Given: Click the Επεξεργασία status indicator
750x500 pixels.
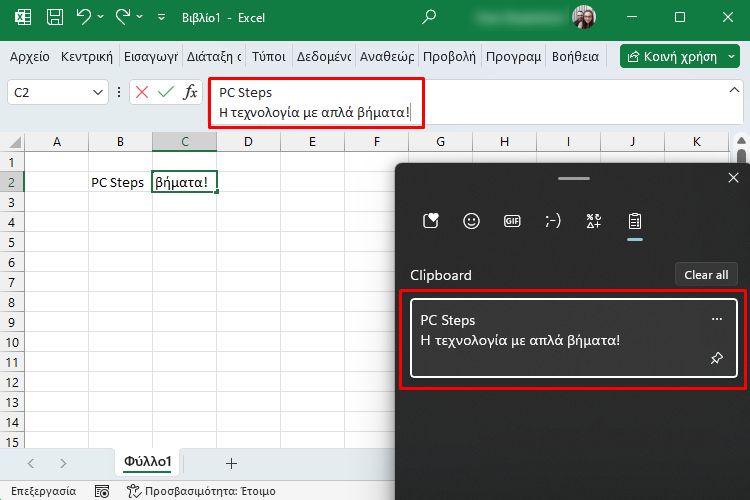Looking at the screenshot, I should pyautogui.click(x=44, y=491).
